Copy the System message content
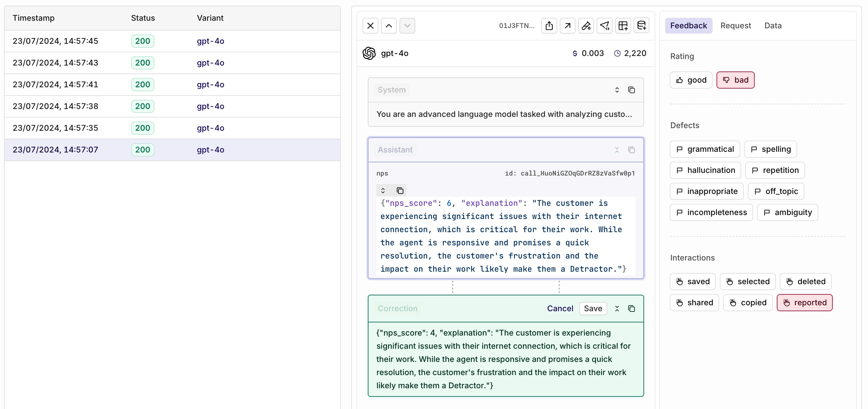The image size is (868, 409). coord(632,90)
